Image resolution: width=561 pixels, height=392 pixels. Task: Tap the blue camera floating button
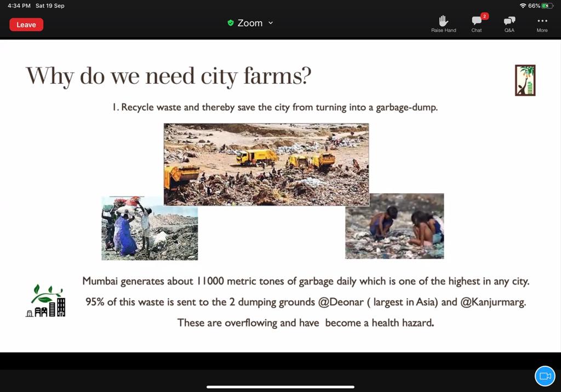[545, 376]
